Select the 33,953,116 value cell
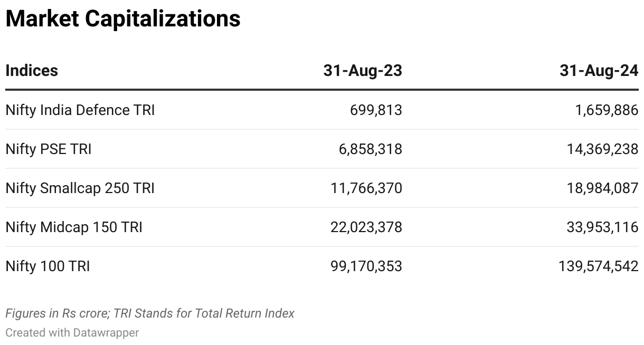Viewport: 644px width, 345px height. [602, 227]
